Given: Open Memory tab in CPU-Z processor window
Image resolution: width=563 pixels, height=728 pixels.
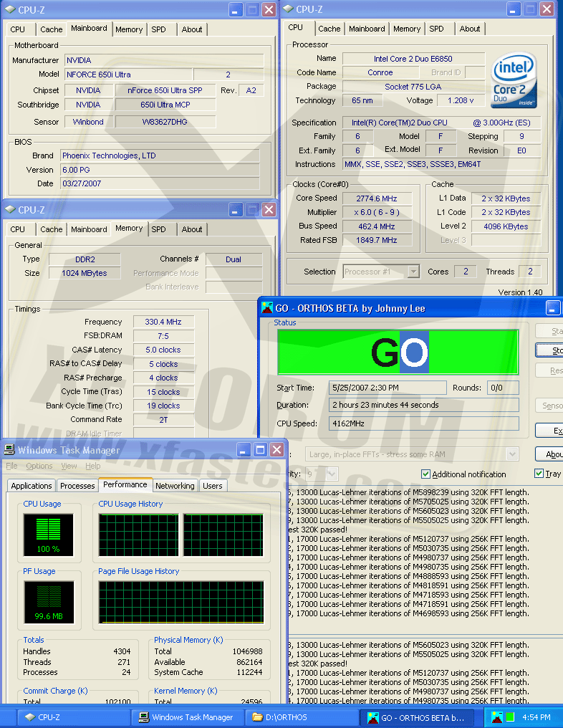Looking at the screenshot, I should pyautogui.click(x=407, y=29).
